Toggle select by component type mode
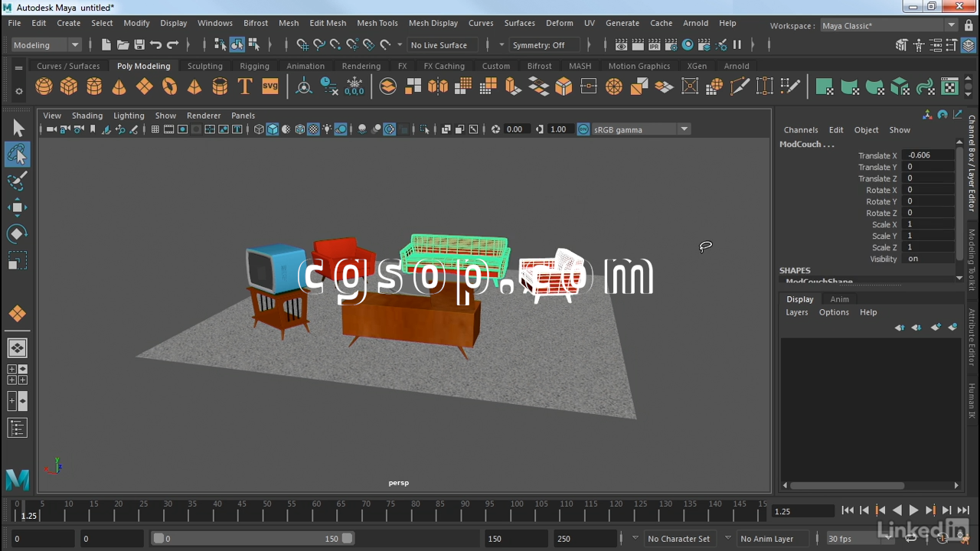Viewport: 980px width, 551px height. (254, 45)
